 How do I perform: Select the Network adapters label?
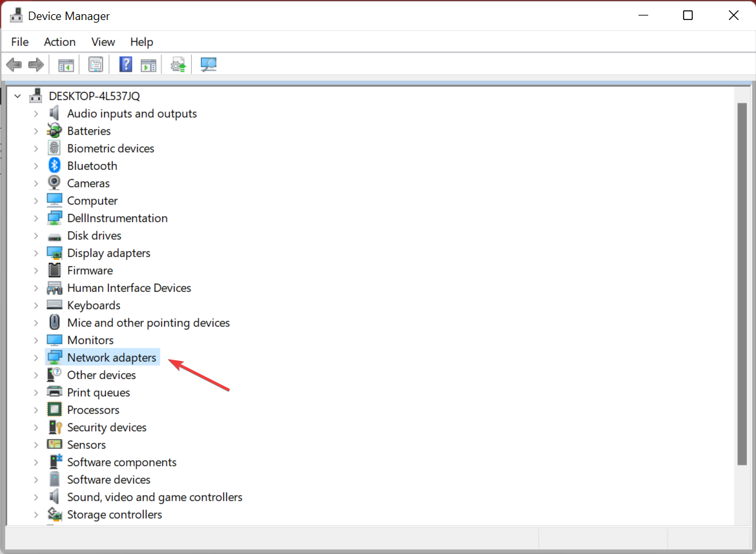click(112, 357)
